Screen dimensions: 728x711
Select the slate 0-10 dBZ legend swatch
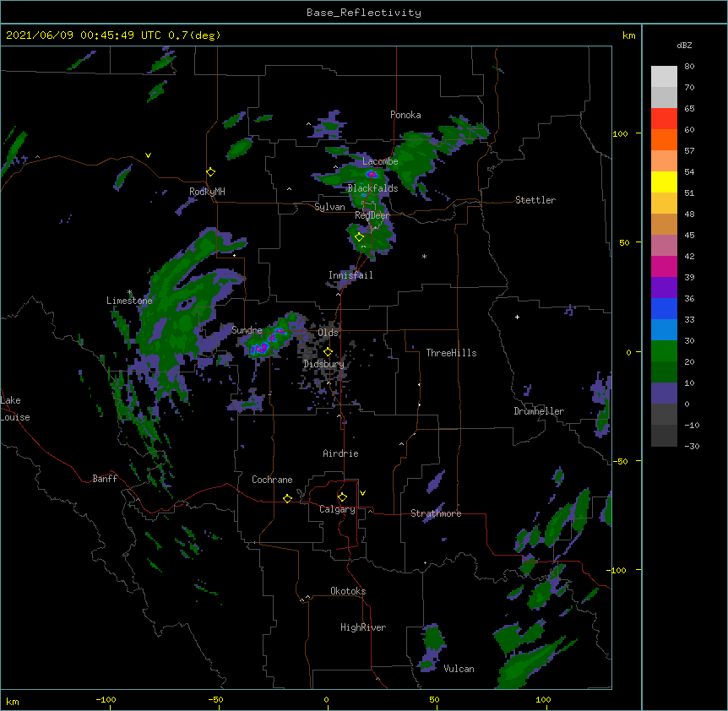coord(664,393)
